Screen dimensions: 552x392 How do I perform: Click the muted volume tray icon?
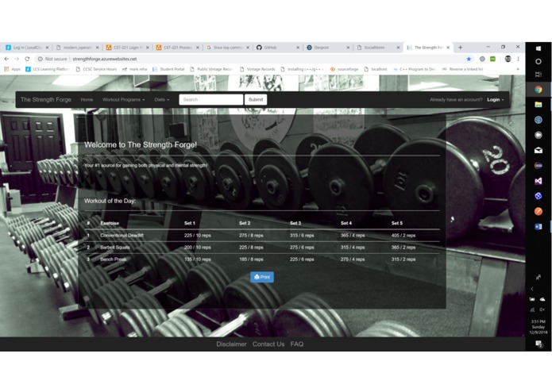(542, 309)
